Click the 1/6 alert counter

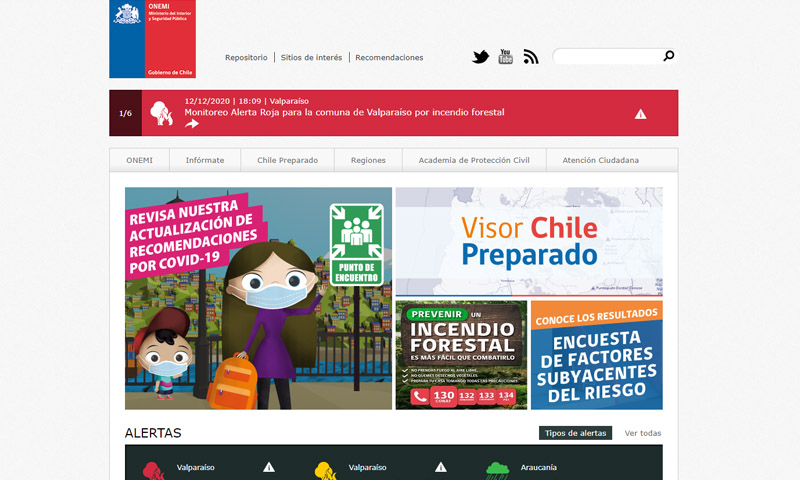pyautogui.click(x=126, y=113)
